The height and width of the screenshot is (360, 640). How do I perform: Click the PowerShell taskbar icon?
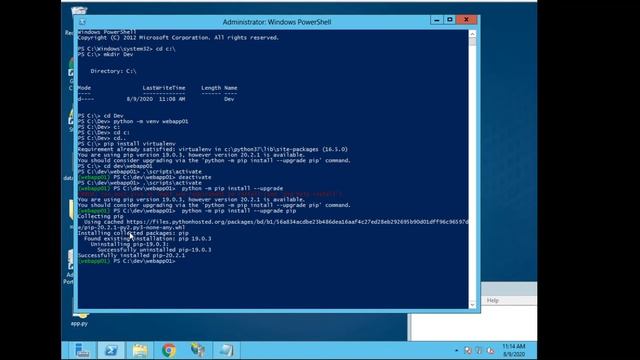111,350
